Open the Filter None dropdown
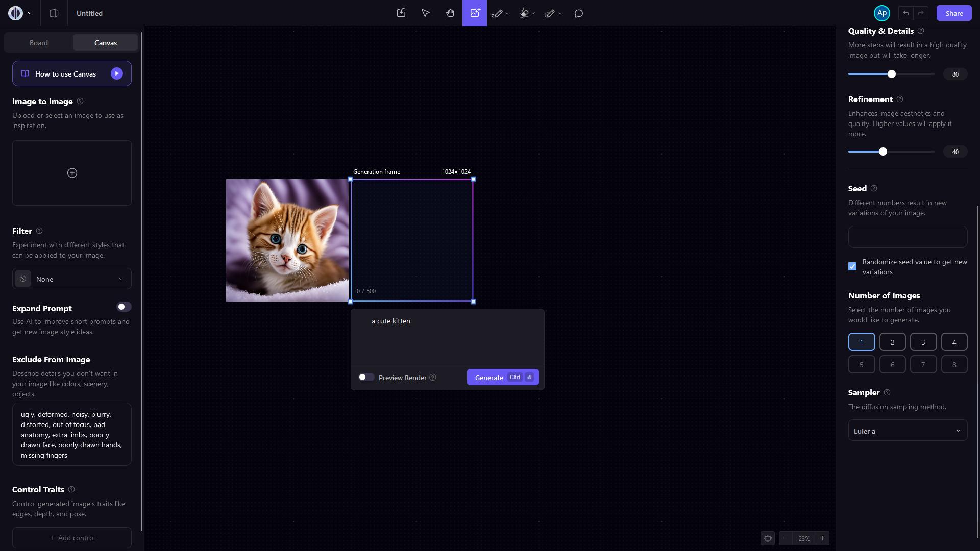 [72, 279]
